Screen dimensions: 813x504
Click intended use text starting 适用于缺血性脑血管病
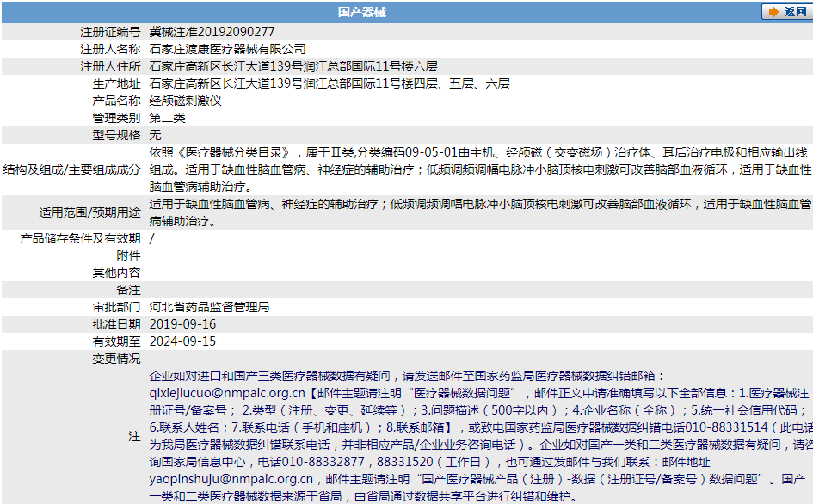tap(480, 212)
